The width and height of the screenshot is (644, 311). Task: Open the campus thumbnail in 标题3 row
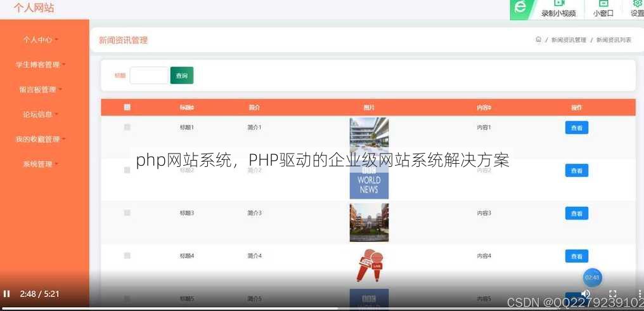point(369,222)
